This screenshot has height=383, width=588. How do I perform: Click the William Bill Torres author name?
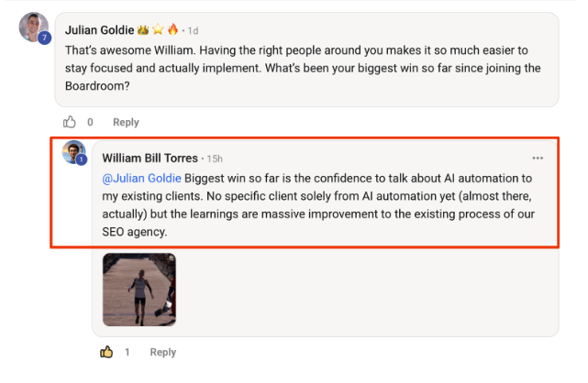point(150,158)
